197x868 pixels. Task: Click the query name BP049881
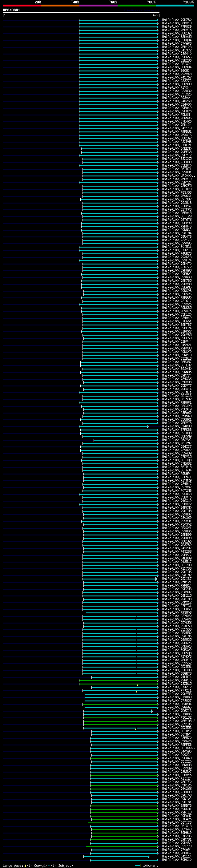(x=11, y=10)
